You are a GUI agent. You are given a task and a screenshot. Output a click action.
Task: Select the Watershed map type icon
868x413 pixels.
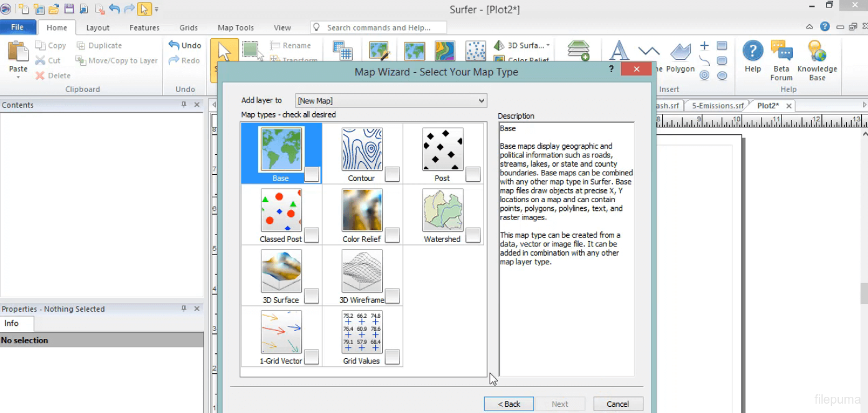pos(443,210)
